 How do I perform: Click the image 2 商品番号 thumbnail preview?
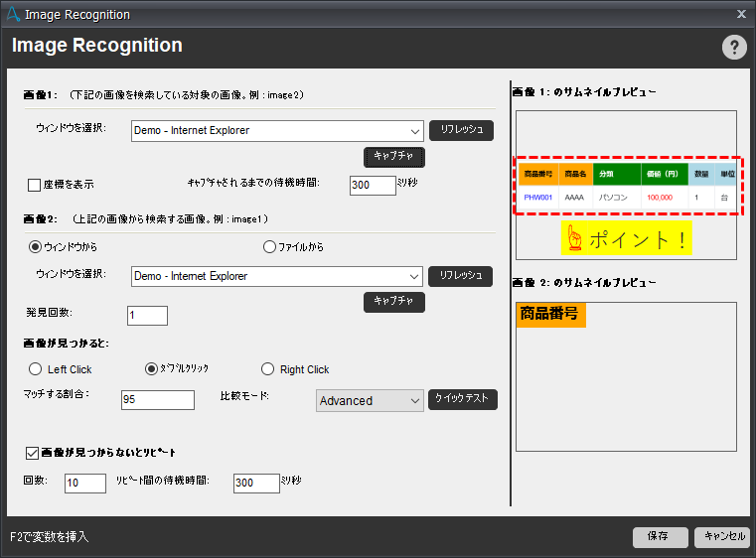coord(550,315)
